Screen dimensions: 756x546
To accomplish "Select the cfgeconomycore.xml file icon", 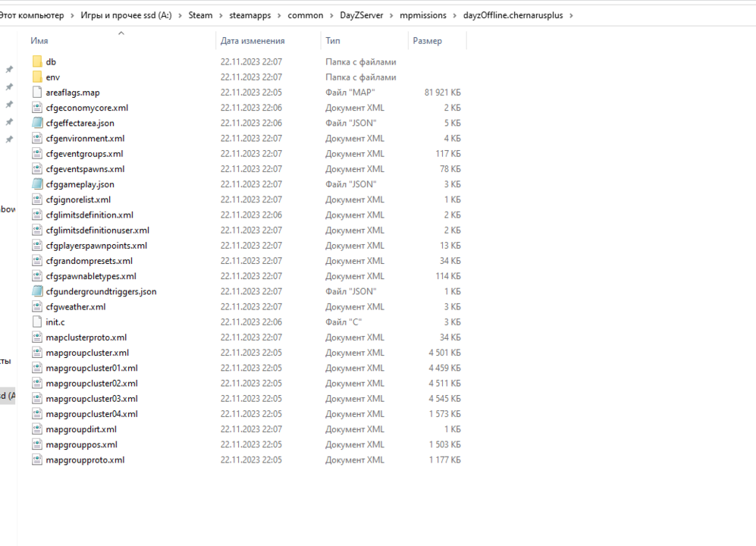I will pos(37,108).
